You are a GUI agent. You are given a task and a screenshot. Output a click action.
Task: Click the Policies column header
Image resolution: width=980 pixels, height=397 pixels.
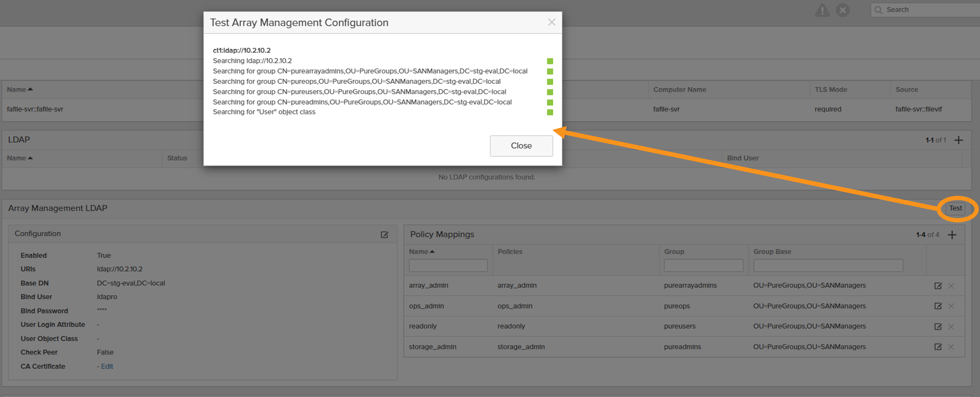[x=510, y=252]
